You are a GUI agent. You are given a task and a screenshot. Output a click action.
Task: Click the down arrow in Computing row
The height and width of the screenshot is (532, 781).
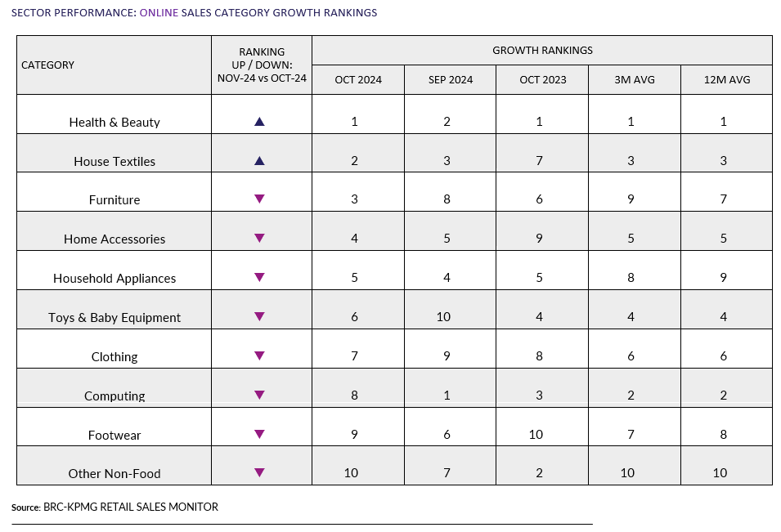[x=259, y=396]
